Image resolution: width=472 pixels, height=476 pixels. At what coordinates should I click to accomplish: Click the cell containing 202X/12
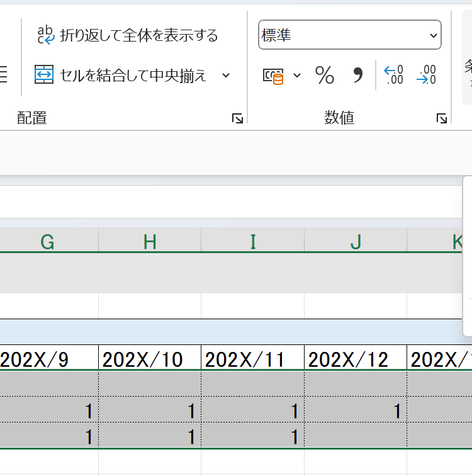tap(356, 359)
